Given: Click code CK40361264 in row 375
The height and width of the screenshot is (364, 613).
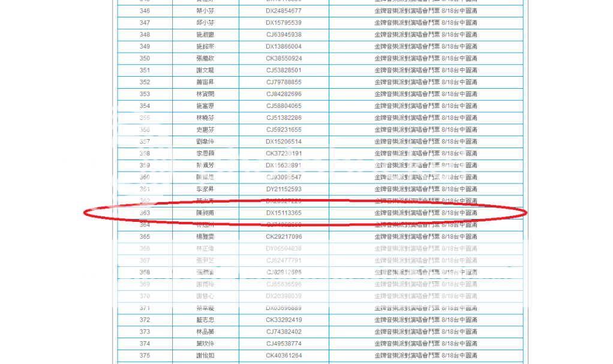Looking at the screenshot, I should tap(284, 356).
